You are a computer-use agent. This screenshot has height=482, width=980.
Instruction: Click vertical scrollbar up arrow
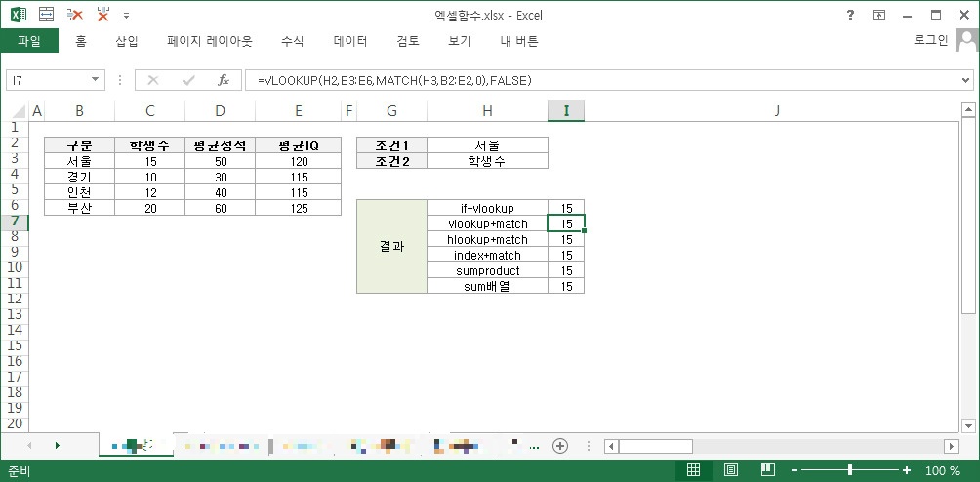(x=968, y=111)
